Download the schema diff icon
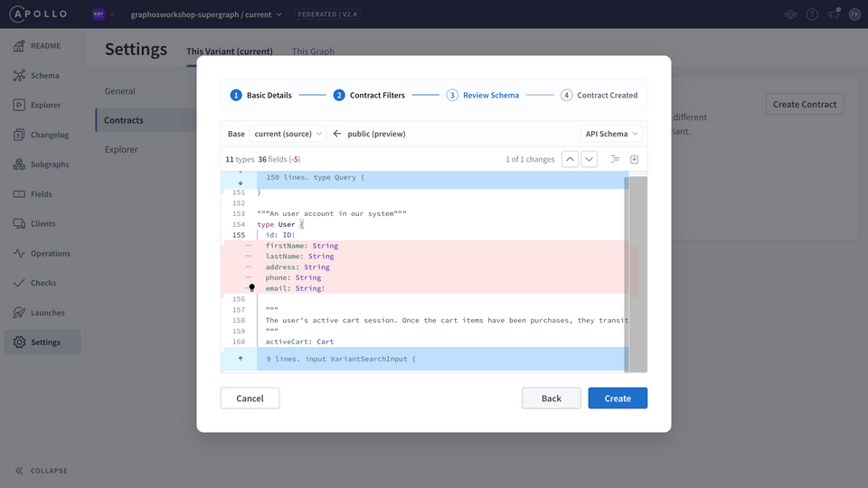Image resolution: width=868 pixels, height=488 pixels. (635, 159)
